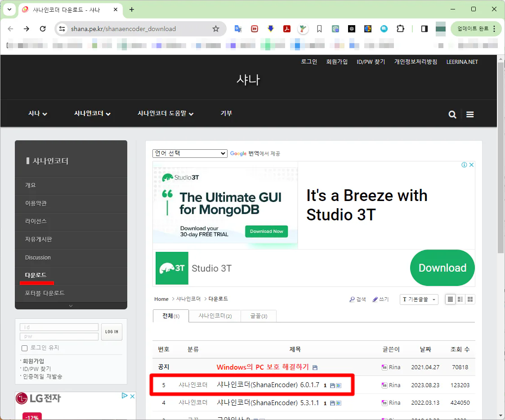Open Windows의 PC 보호 해결하기 notice
The height and width of the screenshot is (420, 505).
(x=263, y=367)
